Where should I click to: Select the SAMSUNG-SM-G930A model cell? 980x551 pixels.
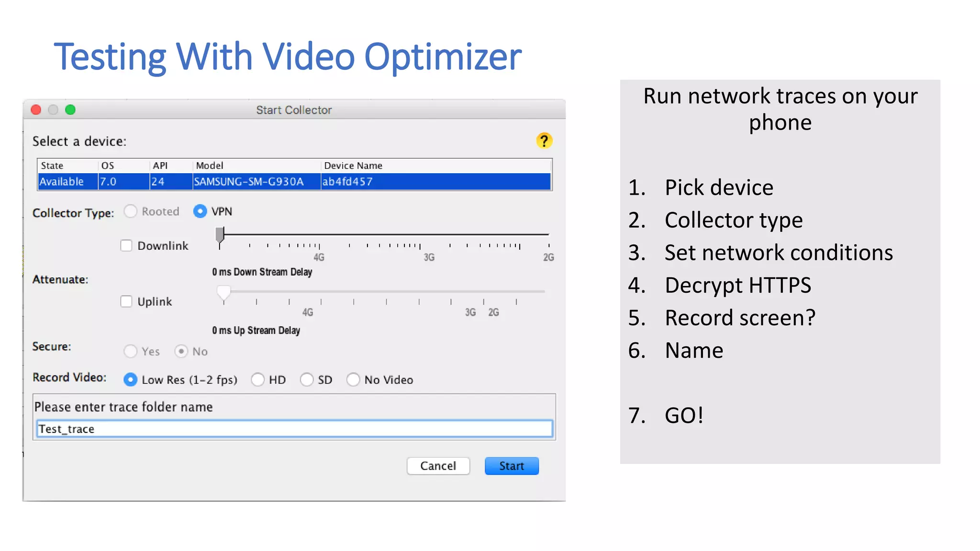click(x=257, y=182)
